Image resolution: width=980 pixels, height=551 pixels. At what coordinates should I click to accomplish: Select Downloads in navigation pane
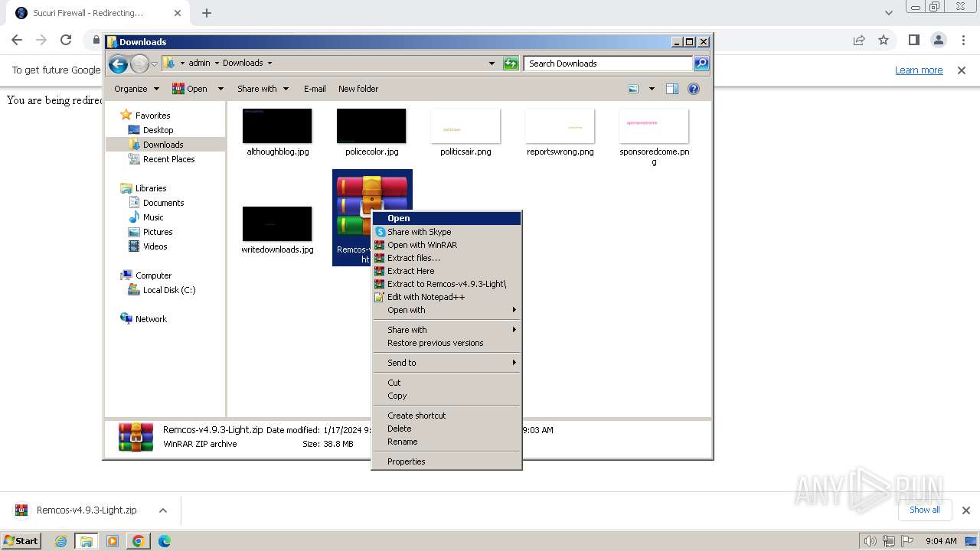coord(163,145)
